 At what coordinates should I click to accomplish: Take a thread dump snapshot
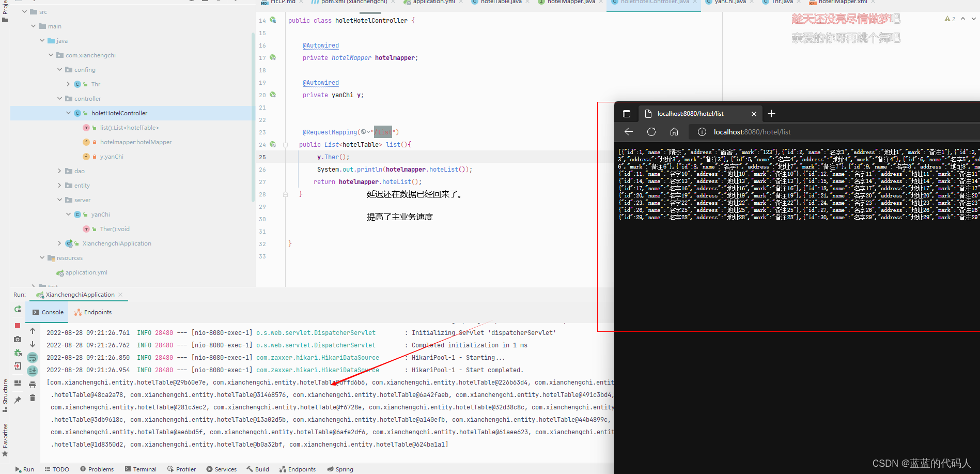(17, 339)
